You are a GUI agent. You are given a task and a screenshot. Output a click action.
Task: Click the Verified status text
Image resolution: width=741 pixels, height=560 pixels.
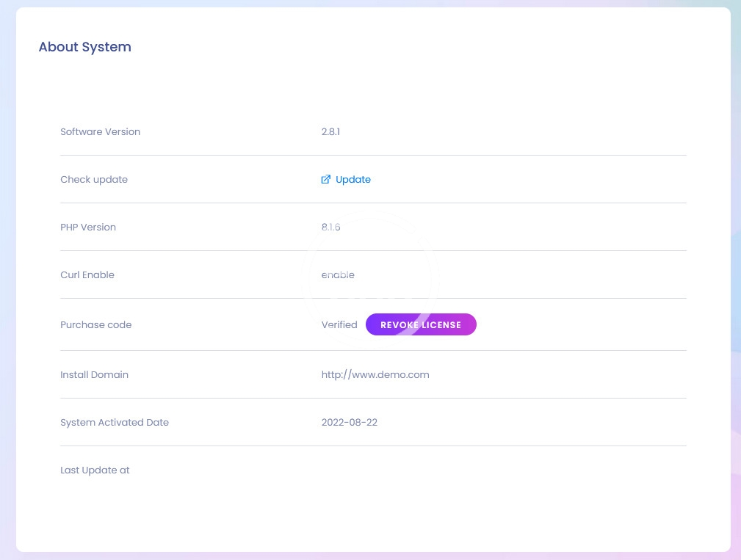339,325
